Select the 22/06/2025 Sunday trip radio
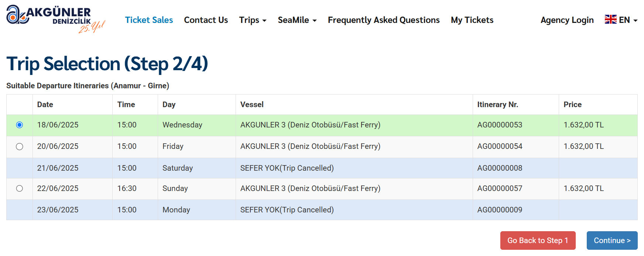Viewport: 644px width, 256px height. pyautogui.click(x=20, y=188)
